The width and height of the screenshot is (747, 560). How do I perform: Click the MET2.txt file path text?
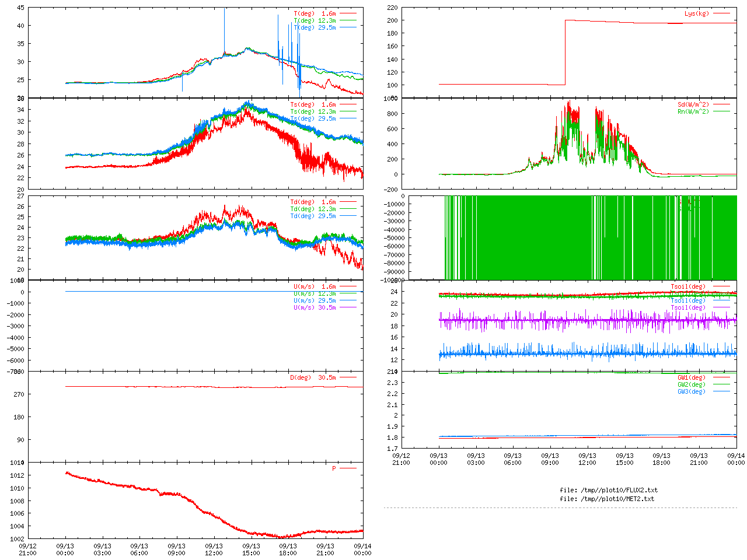click(x=606, y=499)
